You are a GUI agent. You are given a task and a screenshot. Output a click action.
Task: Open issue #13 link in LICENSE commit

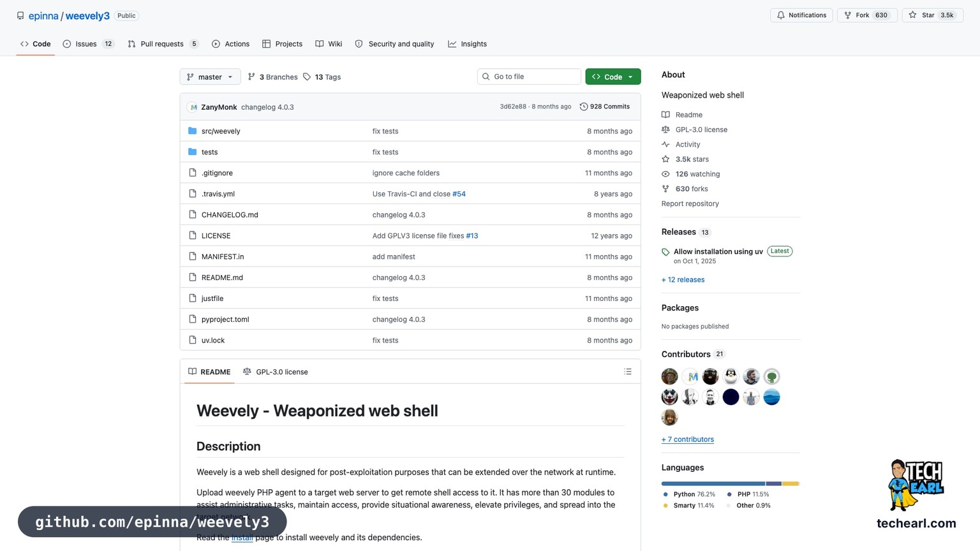tap(471, 235)
